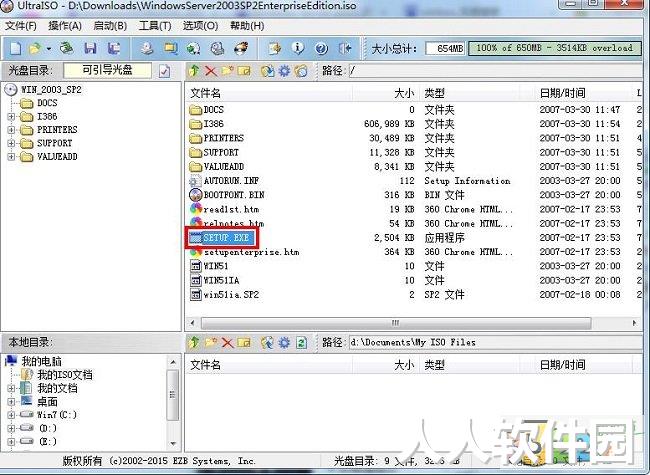The width and height of the screenshot is (650, 475).
Task: Click the Exit door icon in toolbar
Action: [x=345, y=48]
